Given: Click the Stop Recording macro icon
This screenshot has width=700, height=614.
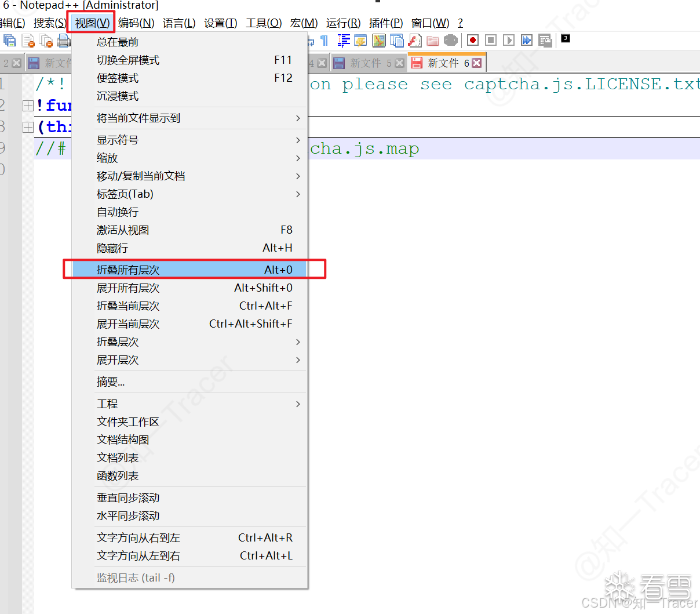Looking at the screenshot, I should pos(491,40).
